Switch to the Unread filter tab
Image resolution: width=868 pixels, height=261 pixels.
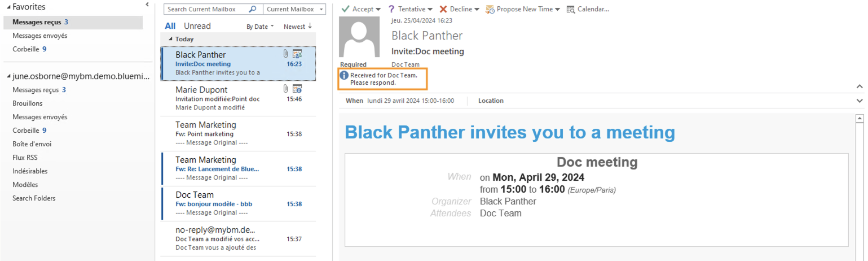coord(197,26)
